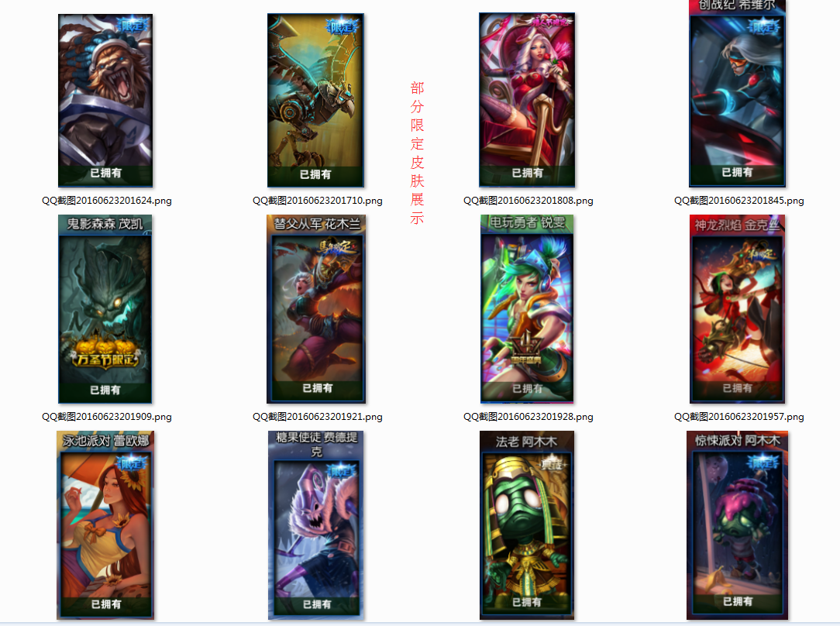Select the lion warrior skin thumbnail
Image resolution: width=840 pixels, height=626 pixels.
tap(105, 100)
